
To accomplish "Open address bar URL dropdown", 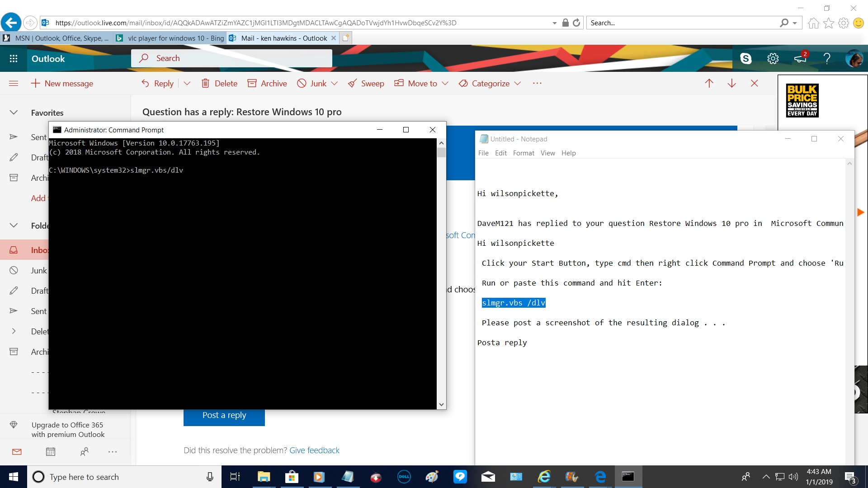I will (x=554, y=23).
